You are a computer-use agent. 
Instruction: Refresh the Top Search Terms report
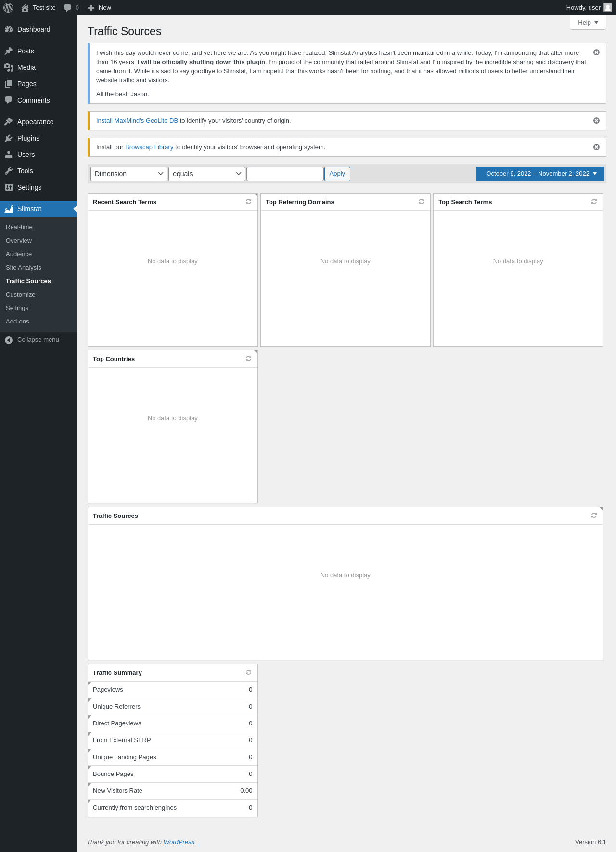click(594, 202)
